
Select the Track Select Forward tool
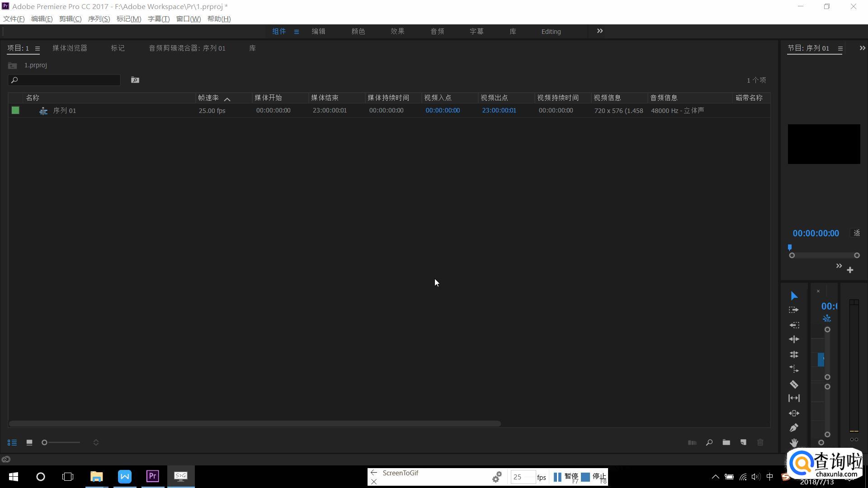pyautogui.click(x=794, y=310)
